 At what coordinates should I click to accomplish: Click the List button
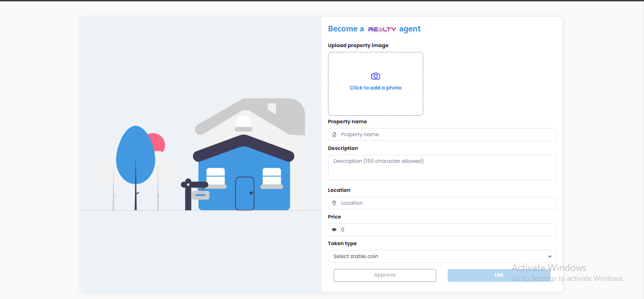499,275
